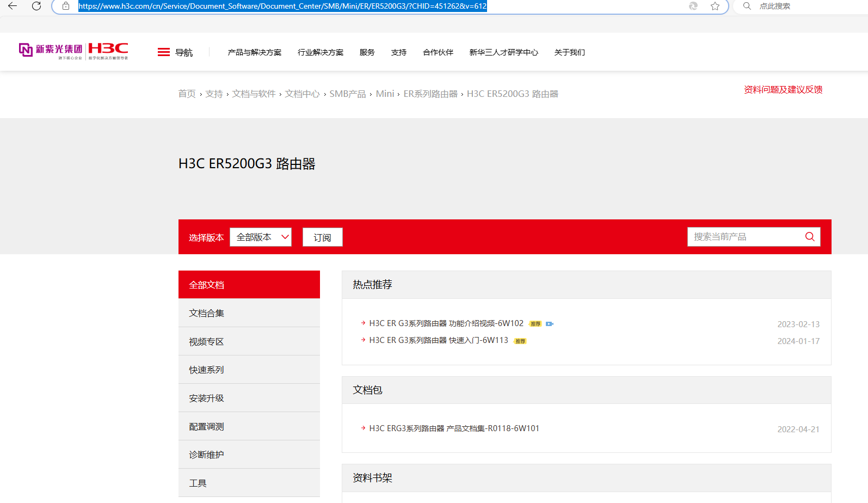Click Mini breadcrumb link
This screenshot has height=503, width=868.
(385, 94)
